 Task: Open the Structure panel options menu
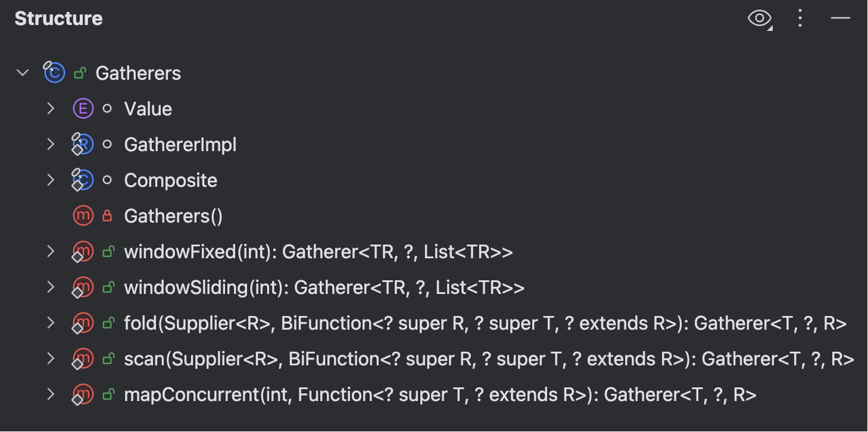coord(800,19)
